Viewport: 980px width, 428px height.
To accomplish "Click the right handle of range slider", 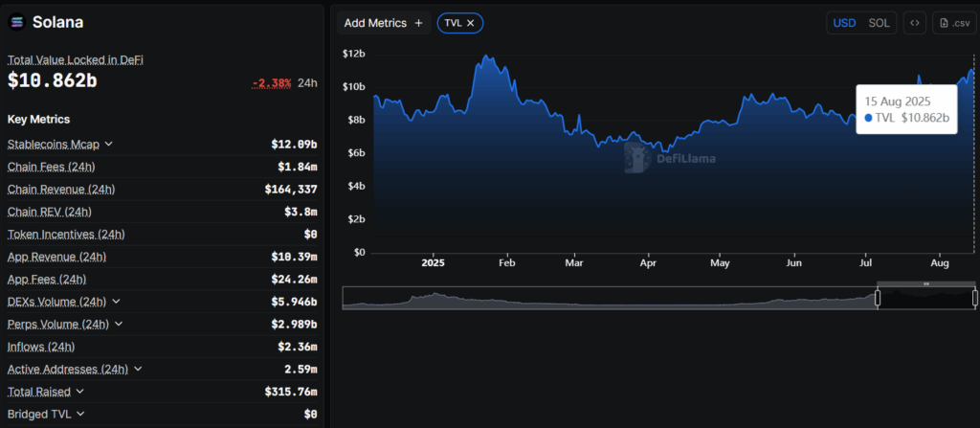I will coord(975,299).
